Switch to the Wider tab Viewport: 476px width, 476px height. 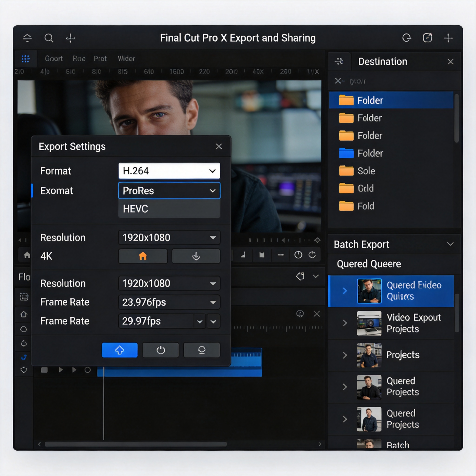[126, 58]
